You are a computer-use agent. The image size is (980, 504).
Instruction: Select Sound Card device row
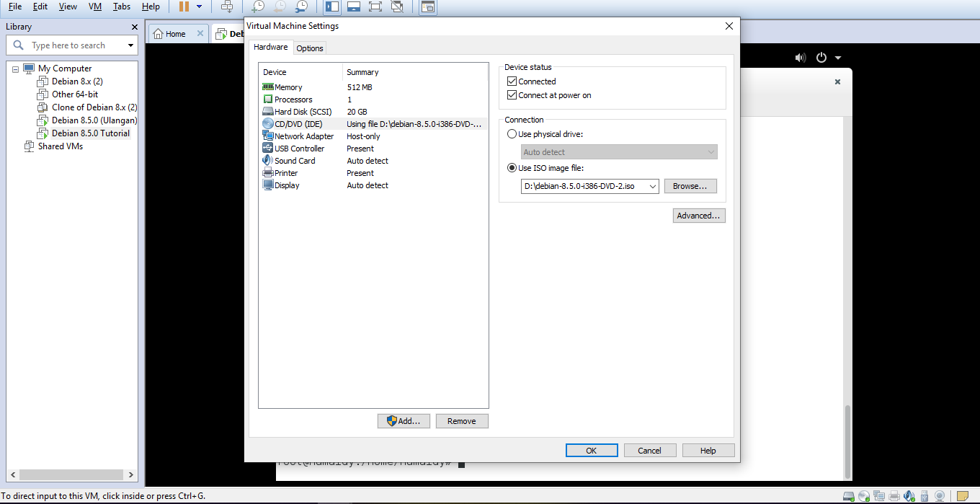[373, 161]
